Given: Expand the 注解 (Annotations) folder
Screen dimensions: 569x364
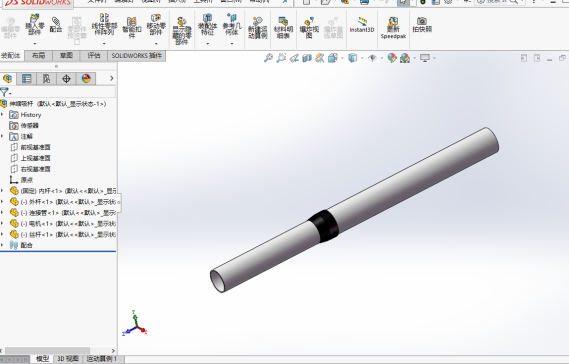Looking at the screenshot, I should [x=2, y=136].
